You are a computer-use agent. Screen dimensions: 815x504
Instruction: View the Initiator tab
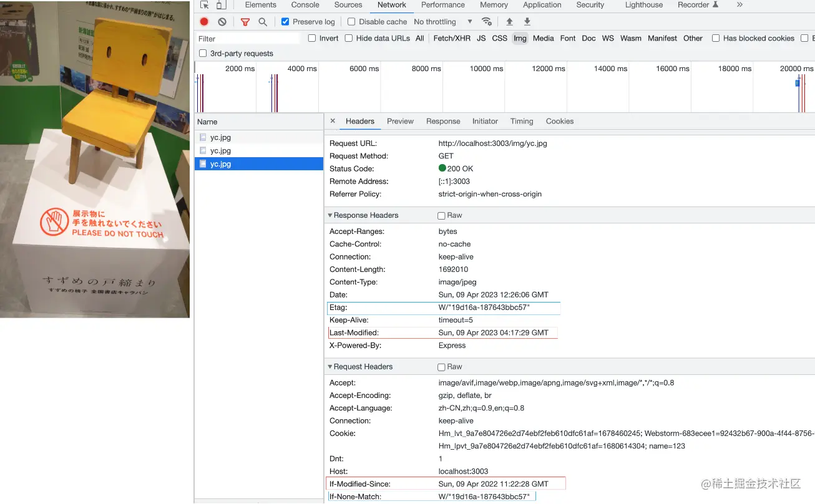(485, 121)
